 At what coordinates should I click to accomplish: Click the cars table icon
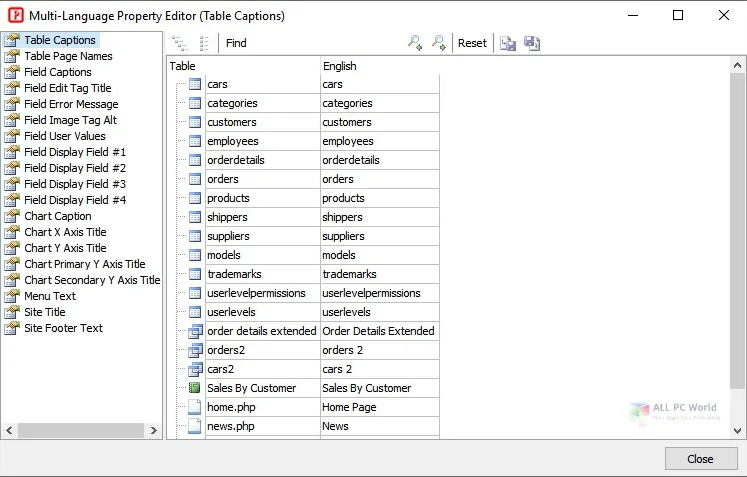[195, 84]
